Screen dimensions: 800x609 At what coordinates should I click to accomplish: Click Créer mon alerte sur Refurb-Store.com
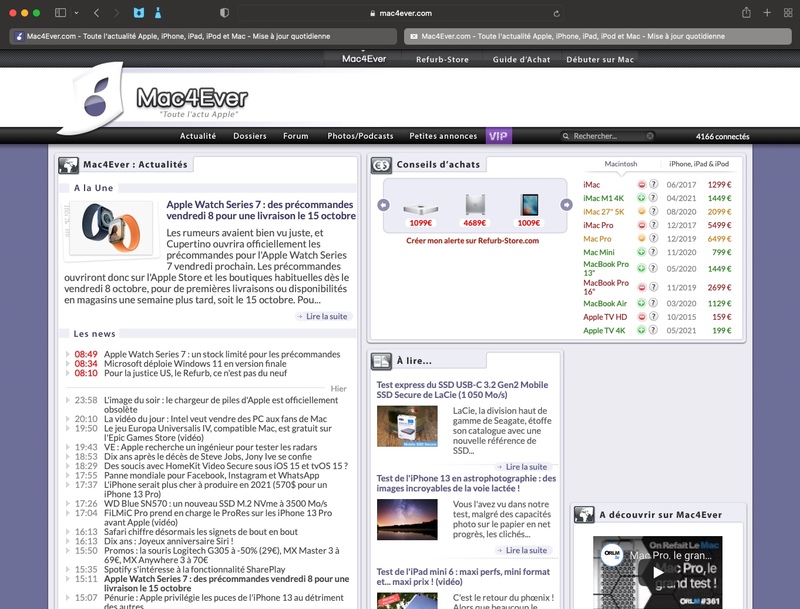pyautogui.click(x=472, y=241)
